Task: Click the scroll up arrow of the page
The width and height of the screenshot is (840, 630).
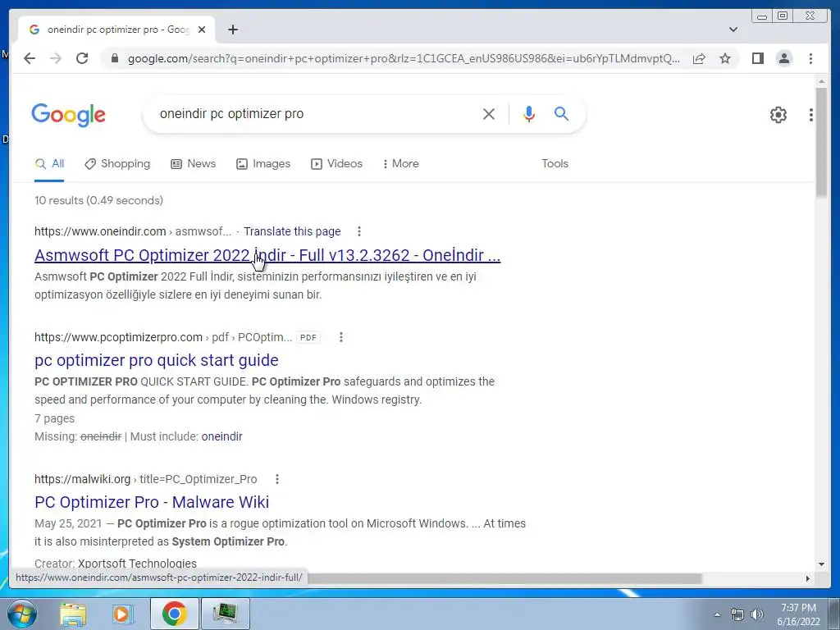Action: point(820,81)
